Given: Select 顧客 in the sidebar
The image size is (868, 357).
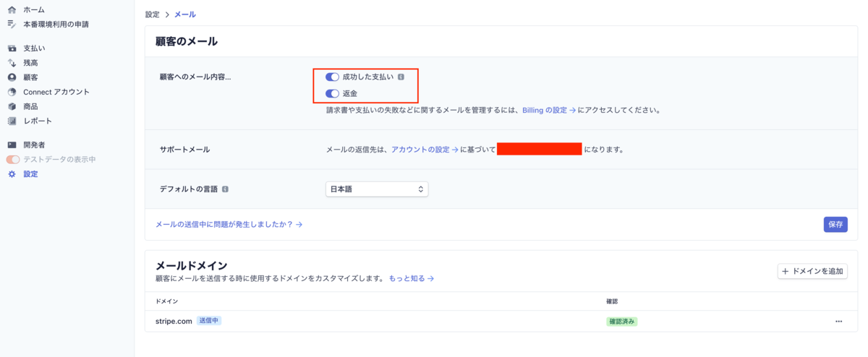Looking at the screenshot, I should coord(30,77).
